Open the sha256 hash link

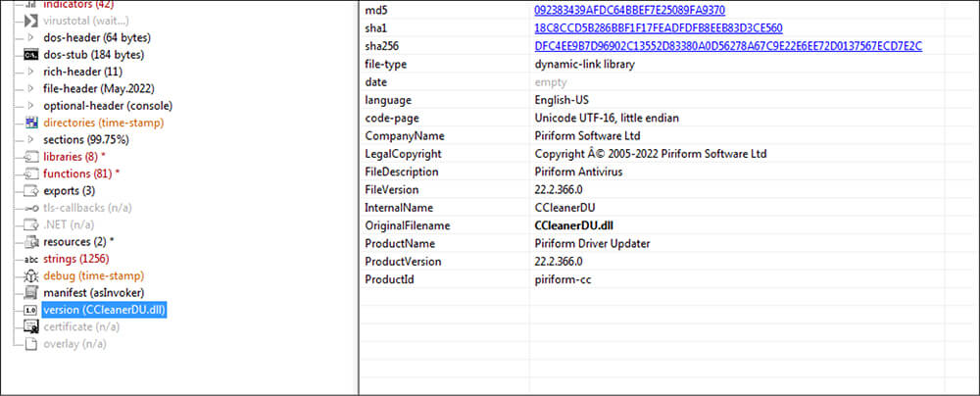[x=729, y=46]
